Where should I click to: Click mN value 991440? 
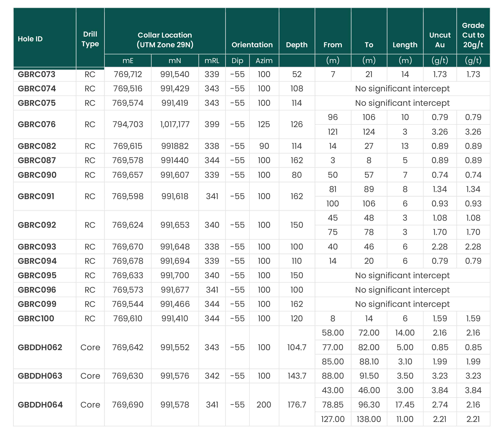tap(175, 160)
